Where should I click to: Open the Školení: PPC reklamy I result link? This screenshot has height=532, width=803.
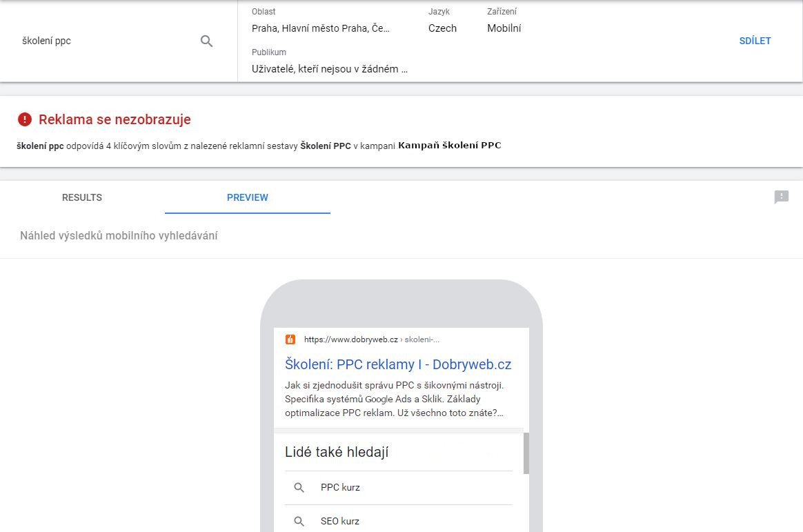pos(398,364)
